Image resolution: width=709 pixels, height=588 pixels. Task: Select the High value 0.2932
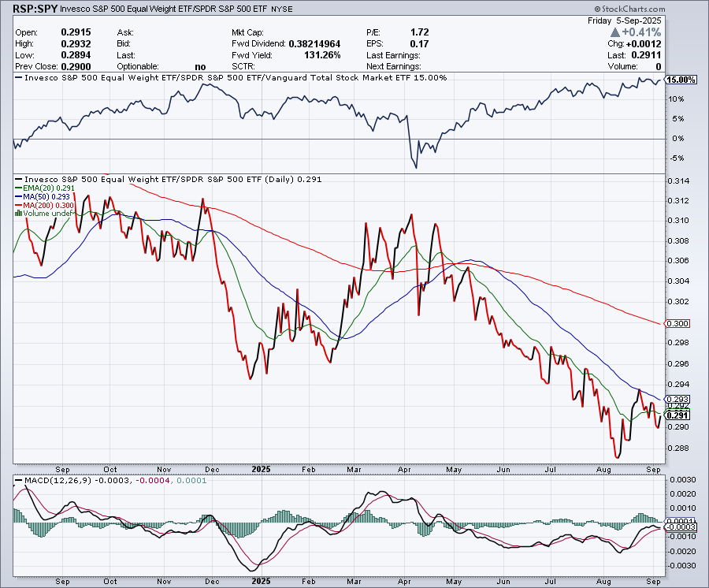(76, 44)
